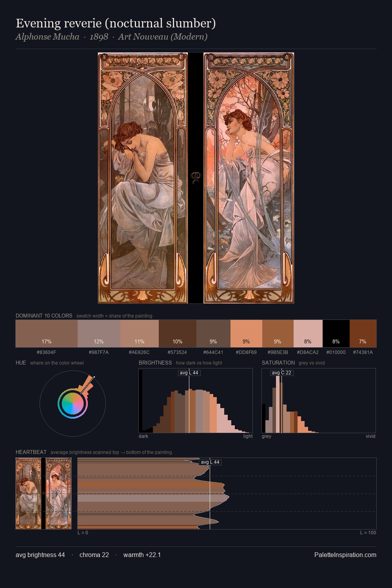Click the artist name Alphonse Mucha
392x588 pixels.
tap(47, 37)
